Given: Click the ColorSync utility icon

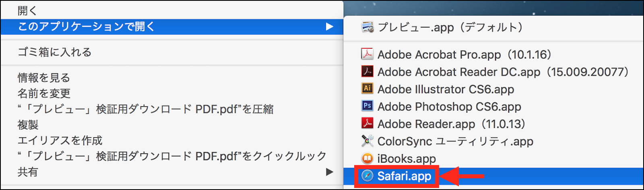Looking at the screenshot, I should [367, 141].
